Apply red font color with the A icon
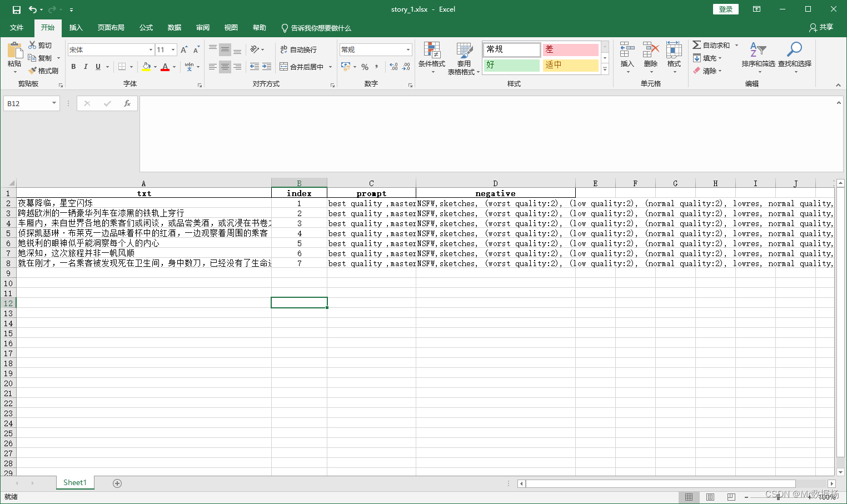 point(165,67)
